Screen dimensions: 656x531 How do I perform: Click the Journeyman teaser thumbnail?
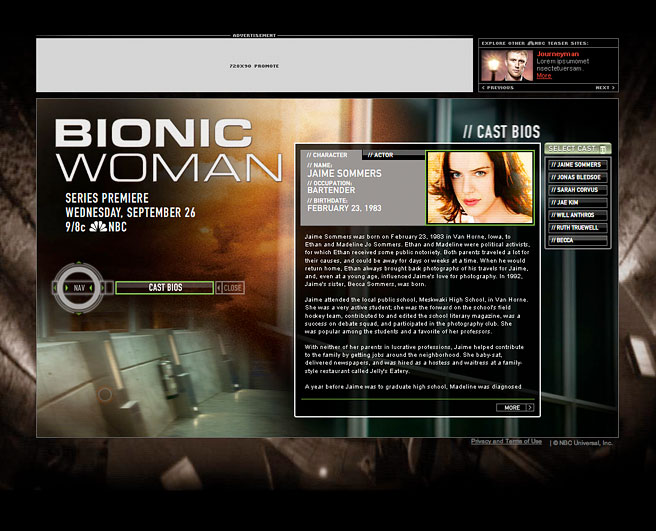coord(507,65)
